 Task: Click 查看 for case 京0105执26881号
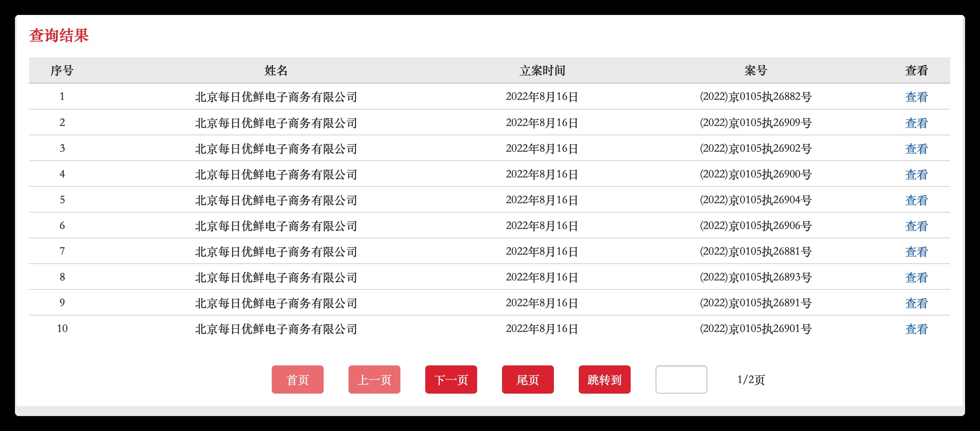[x=916, y=252]
